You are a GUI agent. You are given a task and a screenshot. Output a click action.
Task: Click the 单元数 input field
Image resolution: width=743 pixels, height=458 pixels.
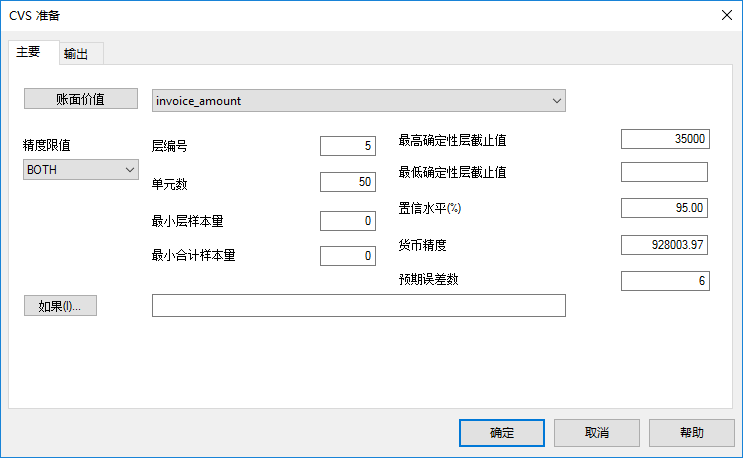tap(348, 181)
